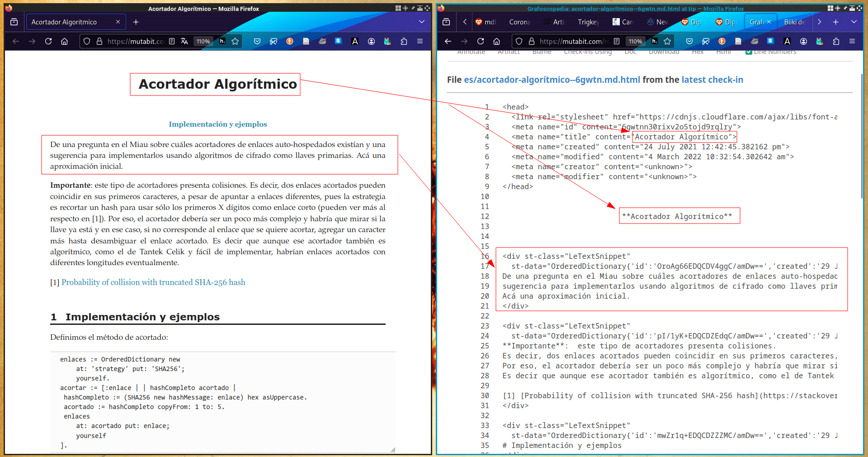Go to the home page in the left window
This screenshot has height=457, width=868.
65,41
